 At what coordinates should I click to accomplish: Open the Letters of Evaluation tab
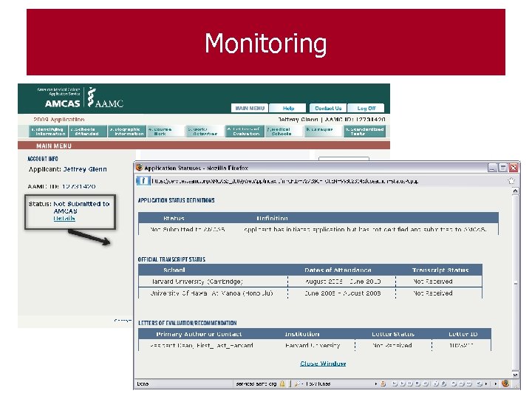[x=245, y=132]
